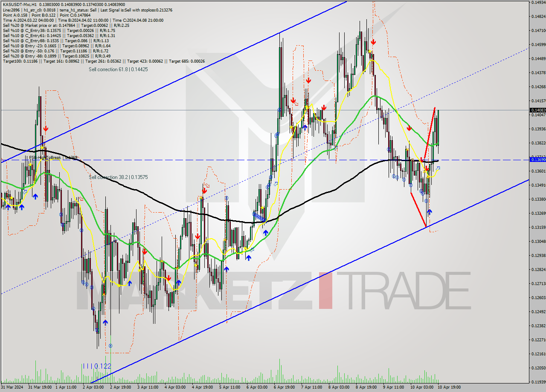Click the 'Sell %20 @ Entry -88: 0.1899' line

pyautogui.click(x=57, y=56)
